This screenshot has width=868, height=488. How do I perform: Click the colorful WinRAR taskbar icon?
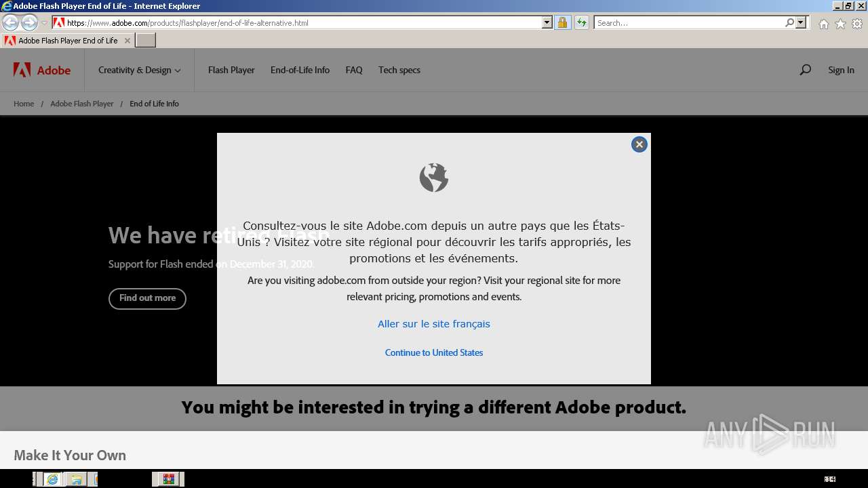tap(168, 479)
